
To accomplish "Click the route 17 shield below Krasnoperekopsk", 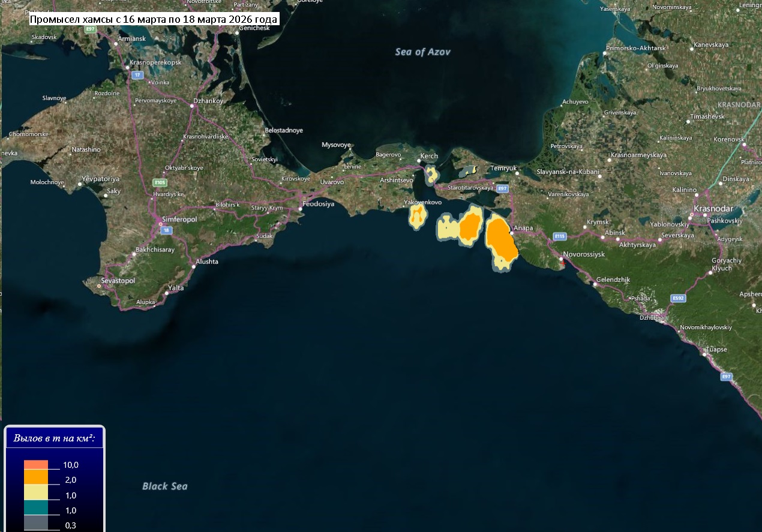I will point(137,75).
